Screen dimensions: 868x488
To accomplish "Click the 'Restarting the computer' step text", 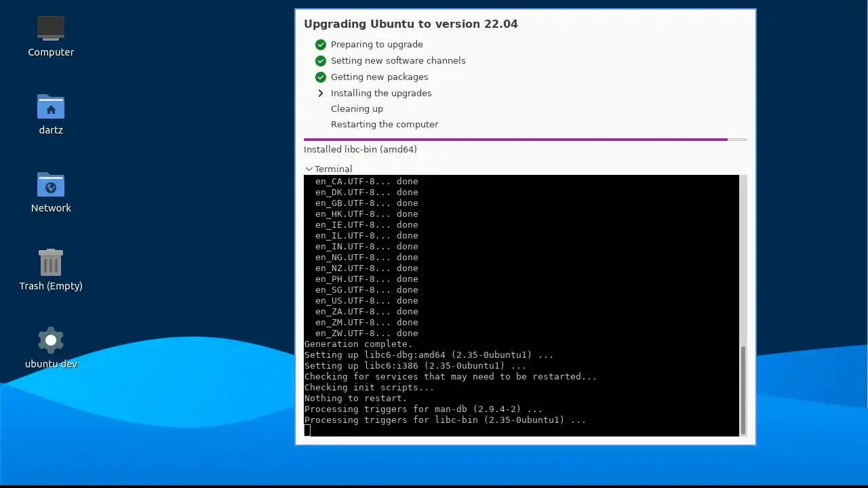I will pos(384,125).
